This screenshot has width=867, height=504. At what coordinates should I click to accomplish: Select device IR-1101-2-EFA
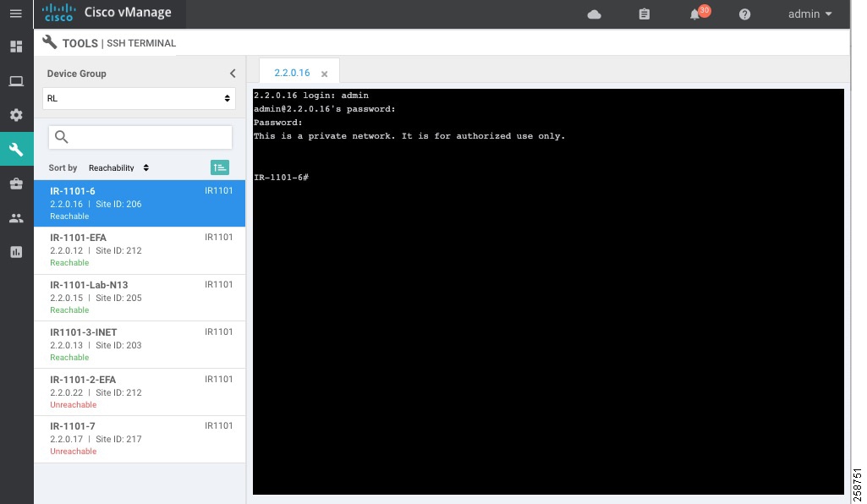(x=140, y=392)
